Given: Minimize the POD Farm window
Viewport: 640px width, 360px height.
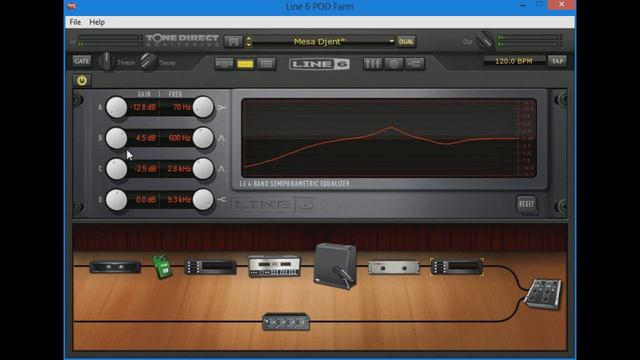Looking at the screenshot, I should point(522,5).
